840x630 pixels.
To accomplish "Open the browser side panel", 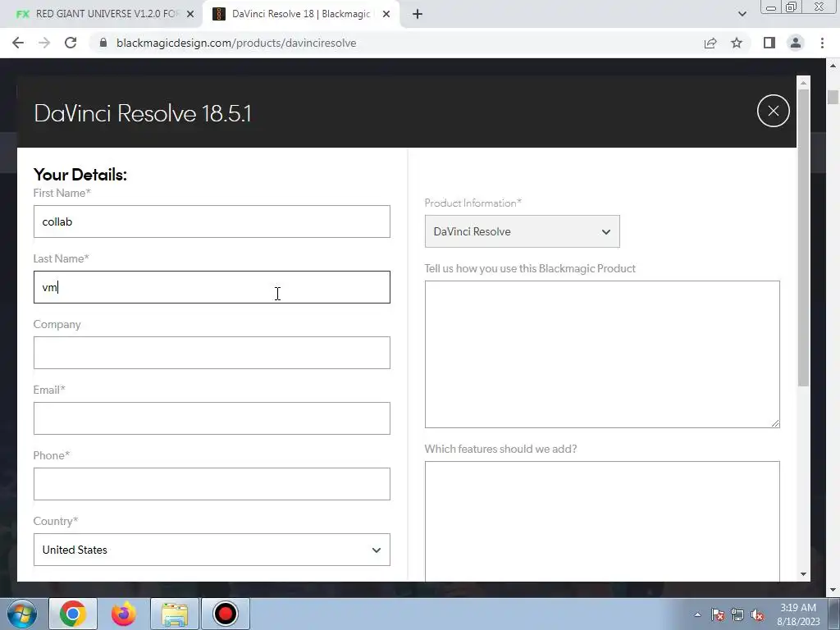I will click(x=769, y=43).
